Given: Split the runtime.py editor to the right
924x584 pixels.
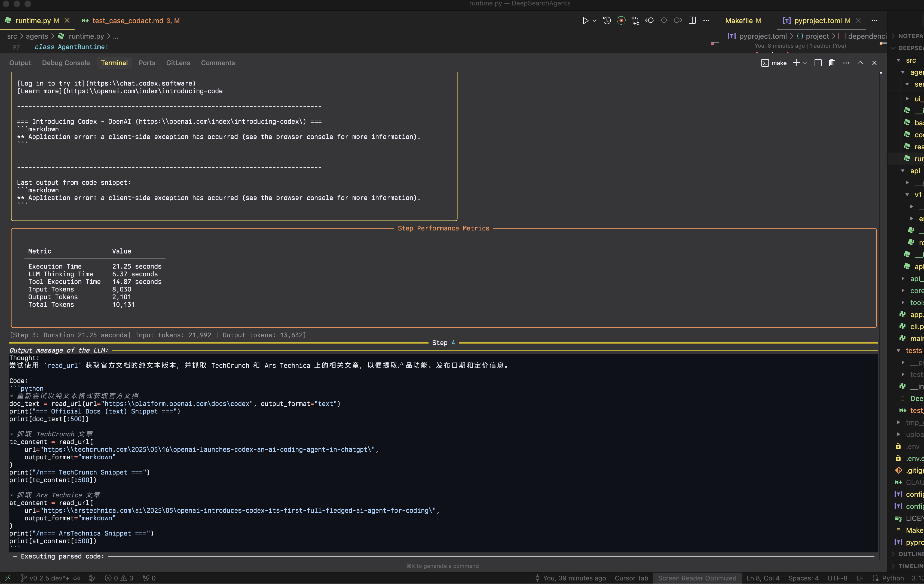Looking at the screenshot, I should (692, 20).
